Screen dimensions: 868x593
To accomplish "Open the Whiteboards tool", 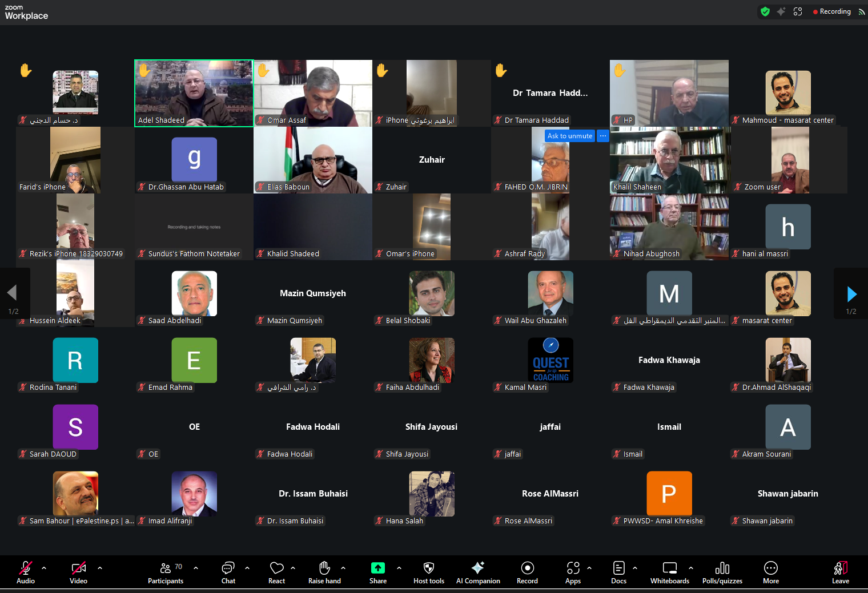I will (x=669, y=572).
